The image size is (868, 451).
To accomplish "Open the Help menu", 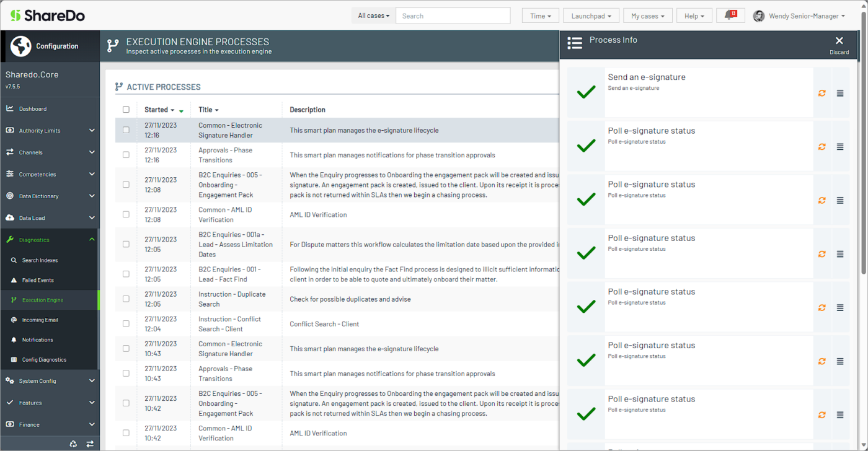I will coord(694,16).
